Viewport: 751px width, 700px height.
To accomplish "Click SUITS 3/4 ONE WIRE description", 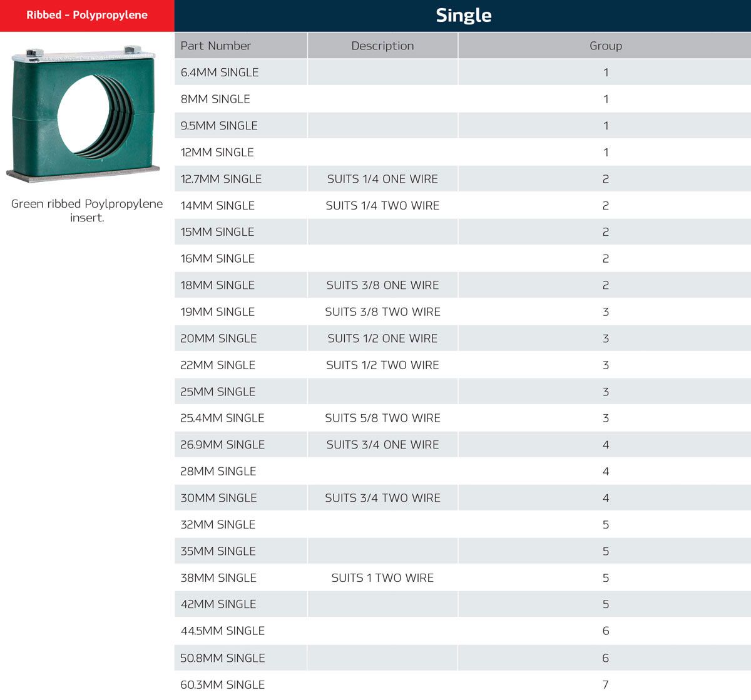I will pos(382,445).
